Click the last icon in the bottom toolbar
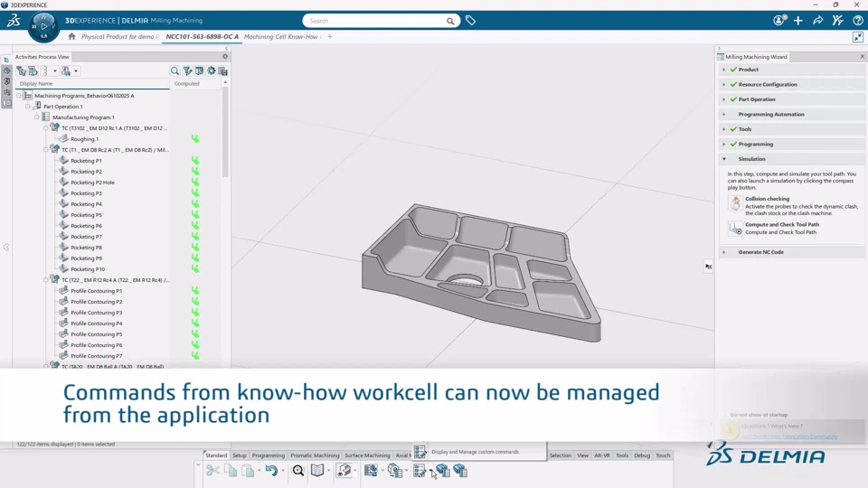 coord(460,471)
